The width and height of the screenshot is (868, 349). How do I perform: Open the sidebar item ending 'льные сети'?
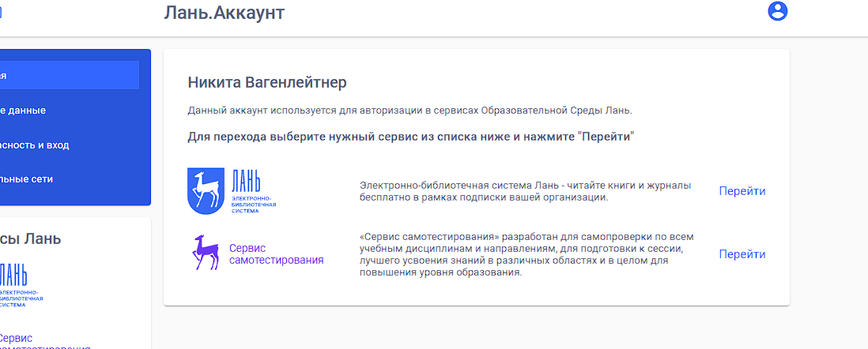click(27, 179)
